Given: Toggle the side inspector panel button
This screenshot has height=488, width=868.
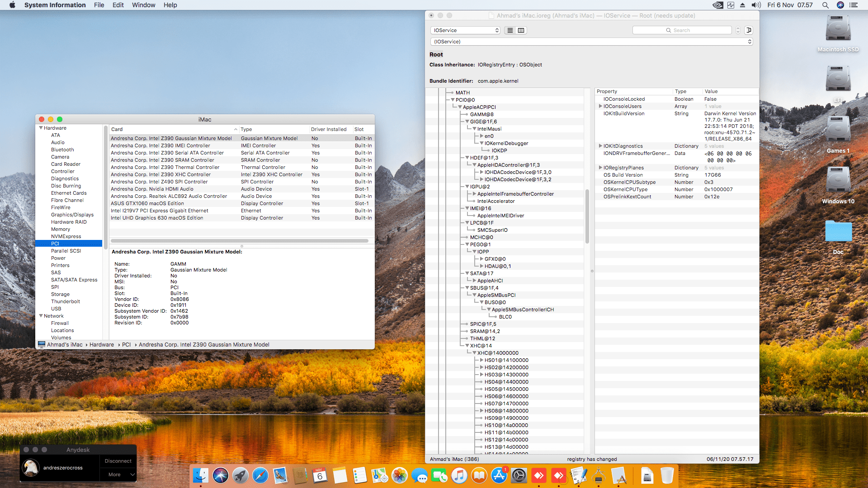Looking at the screenshot, I should point(749,30).
